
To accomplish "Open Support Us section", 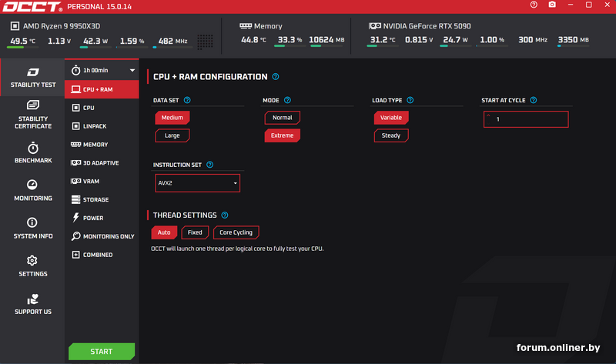I will tap(33, 304).
